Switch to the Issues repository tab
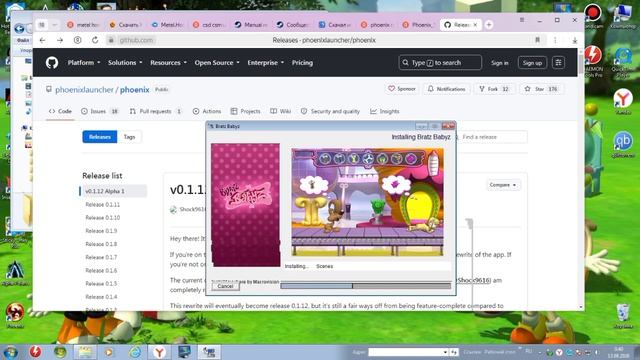640x360 pixels. click(100, 111)
